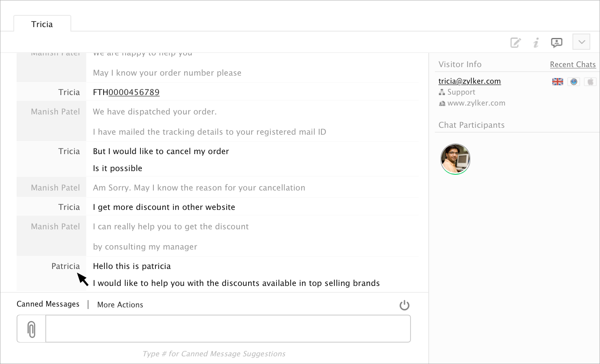600x364 pixels.
Task: Click the paperclip attachment icon
Action: click(x=32, y=329)
